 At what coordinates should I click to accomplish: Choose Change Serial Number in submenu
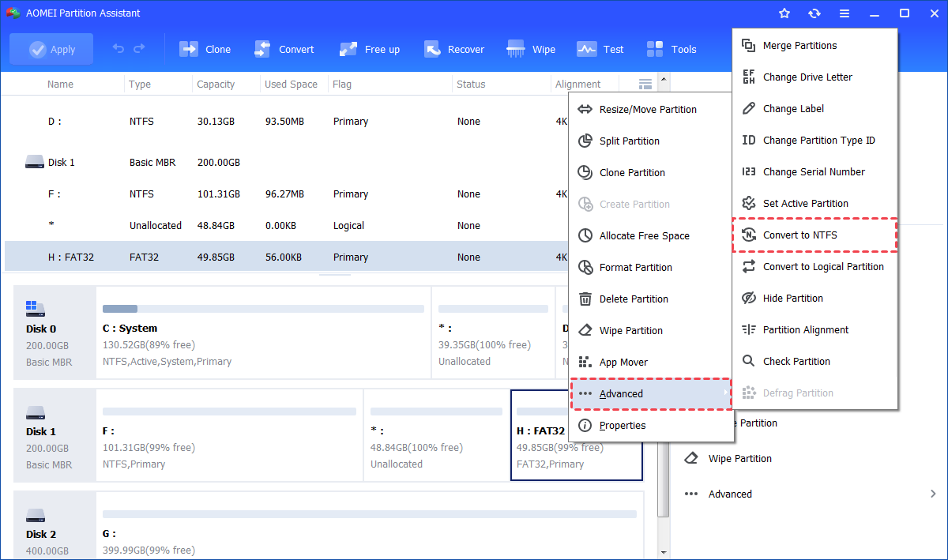[814, 171]
